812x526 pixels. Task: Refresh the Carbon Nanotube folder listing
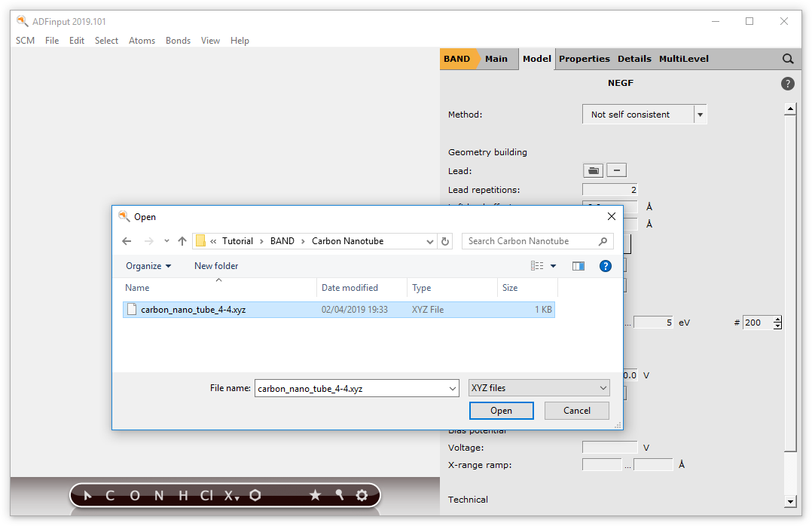tap(445, 241)
